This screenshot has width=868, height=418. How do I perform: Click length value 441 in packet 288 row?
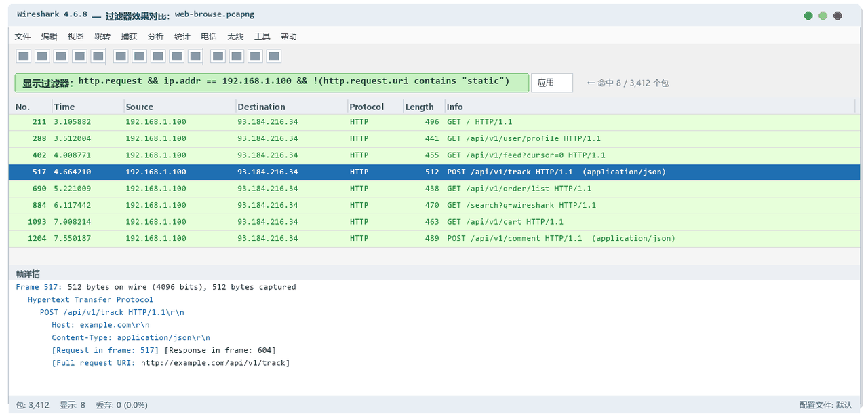432,138
